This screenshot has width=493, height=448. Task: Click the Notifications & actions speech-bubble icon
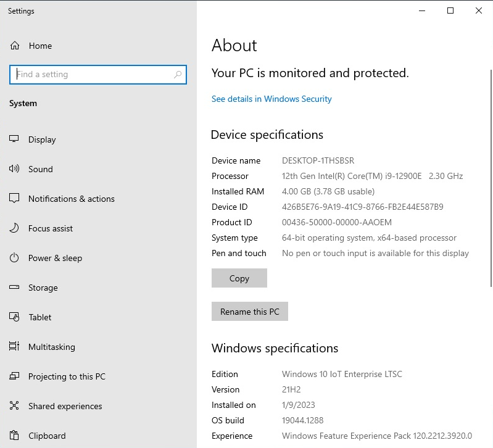[14, 198]
